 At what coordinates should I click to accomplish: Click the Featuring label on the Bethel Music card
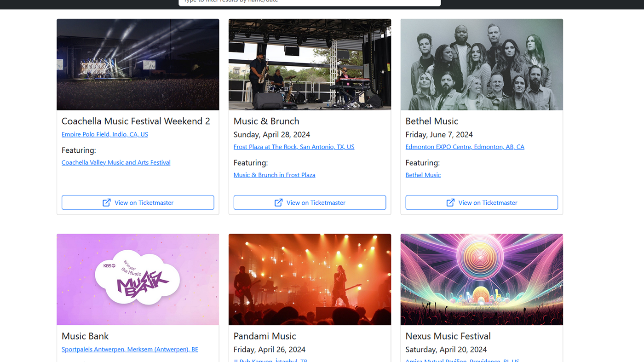click(x=423, y=162)
